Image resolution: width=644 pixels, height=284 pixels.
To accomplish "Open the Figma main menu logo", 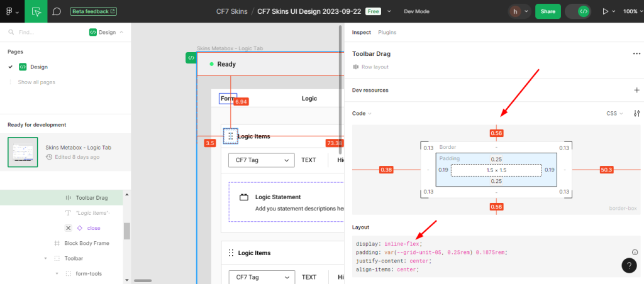I will pos(11,11).
